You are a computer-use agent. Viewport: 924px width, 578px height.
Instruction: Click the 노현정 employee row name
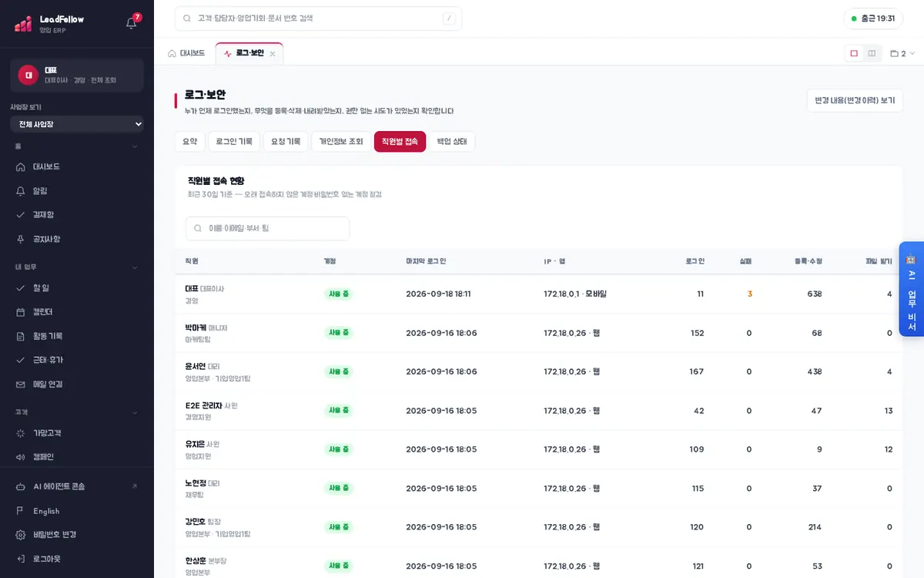[196, 483]
